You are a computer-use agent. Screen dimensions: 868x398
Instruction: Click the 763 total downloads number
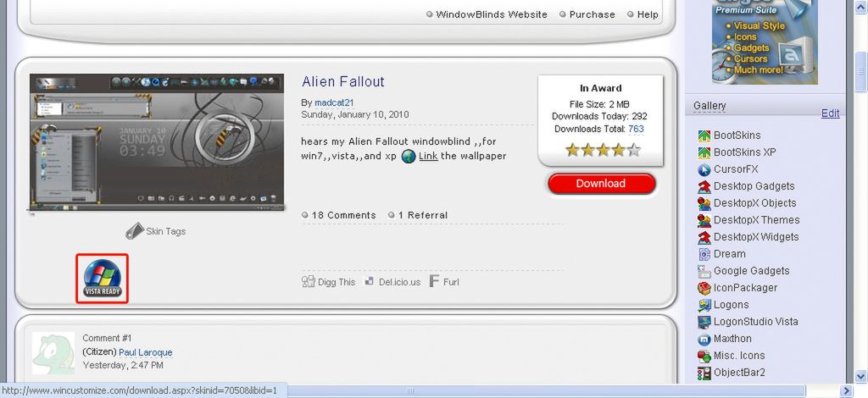[x=636, y=129]
